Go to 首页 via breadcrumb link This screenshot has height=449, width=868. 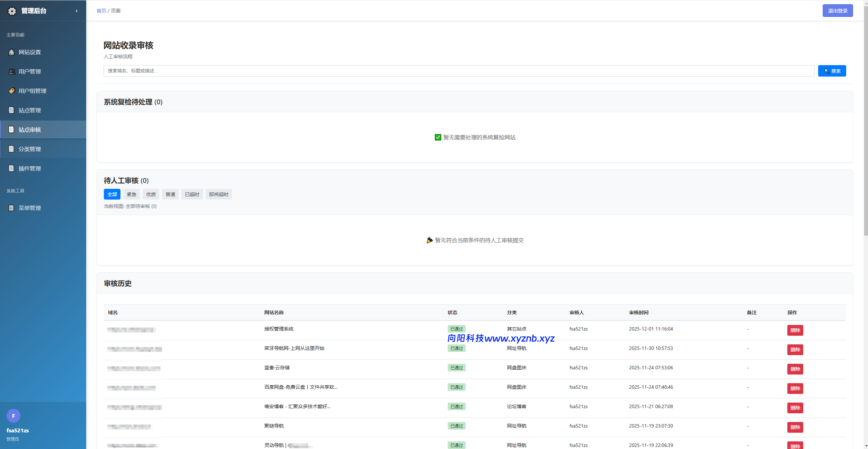(x=101, y=11)
